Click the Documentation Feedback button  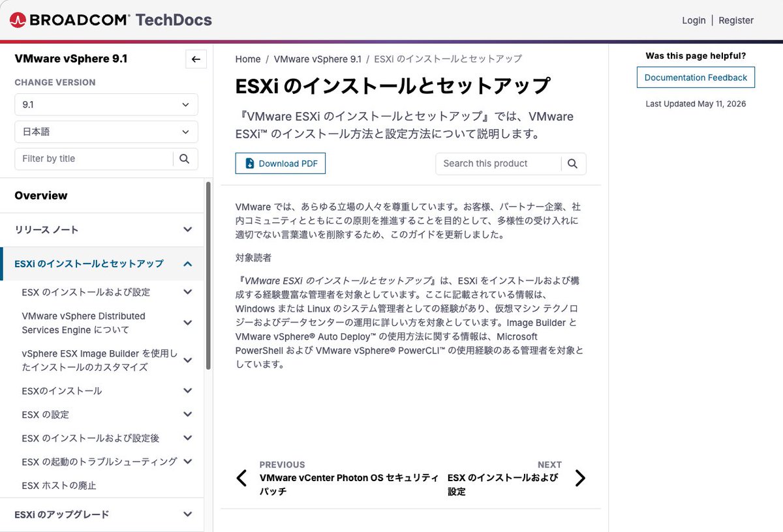pyautogui.click(x=696, y=78)
